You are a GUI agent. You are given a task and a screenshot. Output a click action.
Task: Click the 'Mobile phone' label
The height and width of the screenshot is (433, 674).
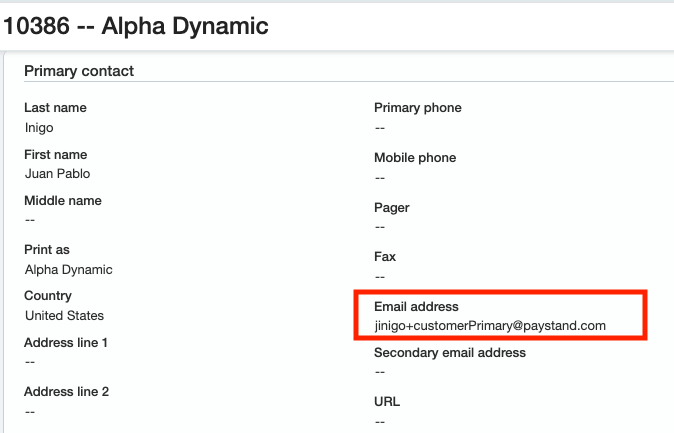tap(415, 158)
